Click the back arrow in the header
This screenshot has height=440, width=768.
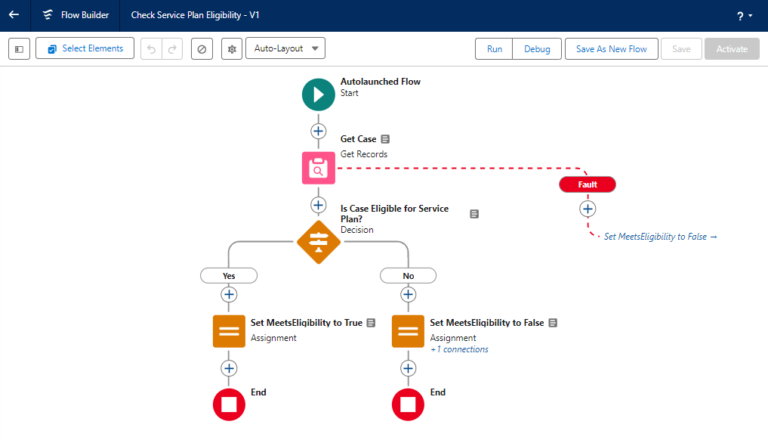point(14,15)
